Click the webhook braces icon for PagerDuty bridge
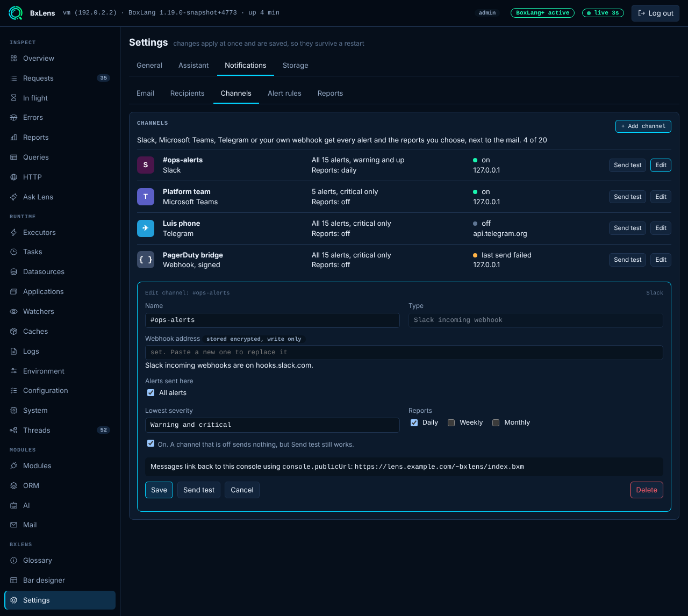Screen dimensions: 688x616 [x=146, y=260]
